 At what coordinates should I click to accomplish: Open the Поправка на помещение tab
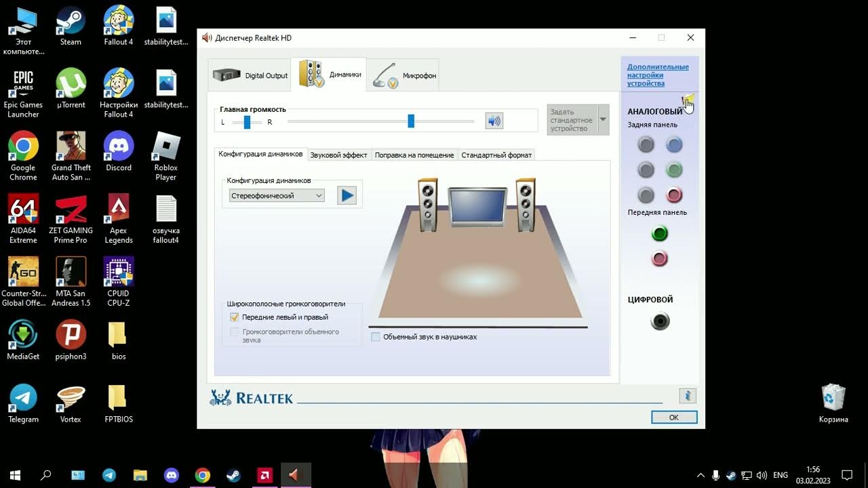point(414,155)
